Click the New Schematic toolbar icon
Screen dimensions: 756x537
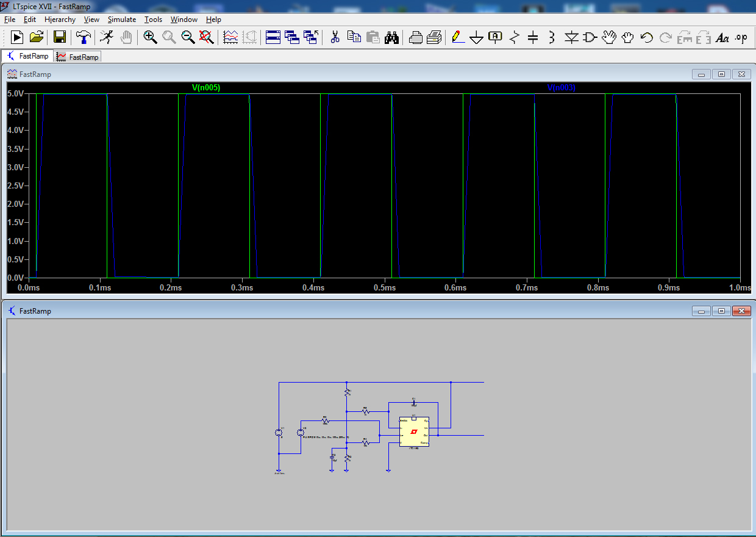[x=17, y=37]
